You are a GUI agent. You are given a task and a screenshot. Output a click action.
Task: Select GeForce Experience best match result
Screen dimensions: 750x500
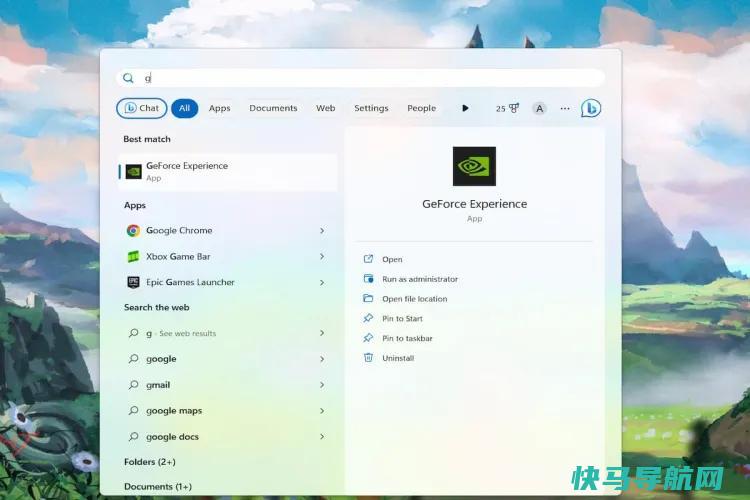click(x=228, y=172)
